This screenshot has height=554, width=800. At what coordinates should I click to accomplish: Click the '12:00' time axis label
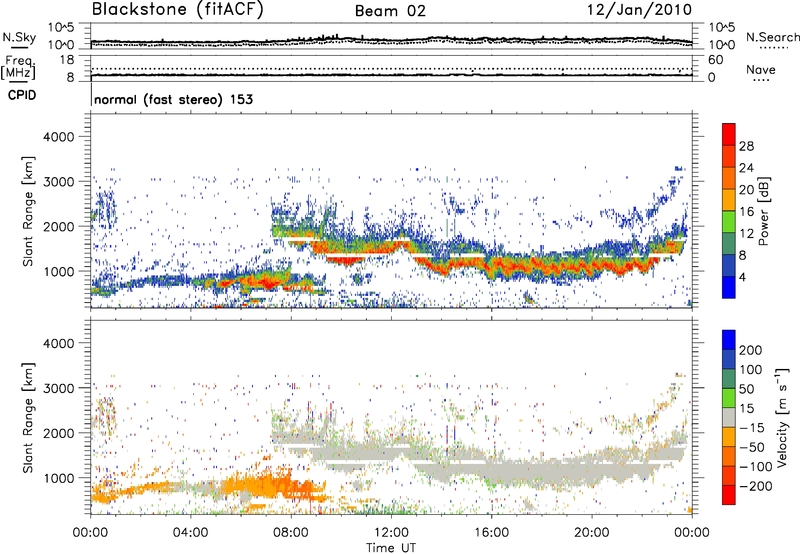coord(391,533)
